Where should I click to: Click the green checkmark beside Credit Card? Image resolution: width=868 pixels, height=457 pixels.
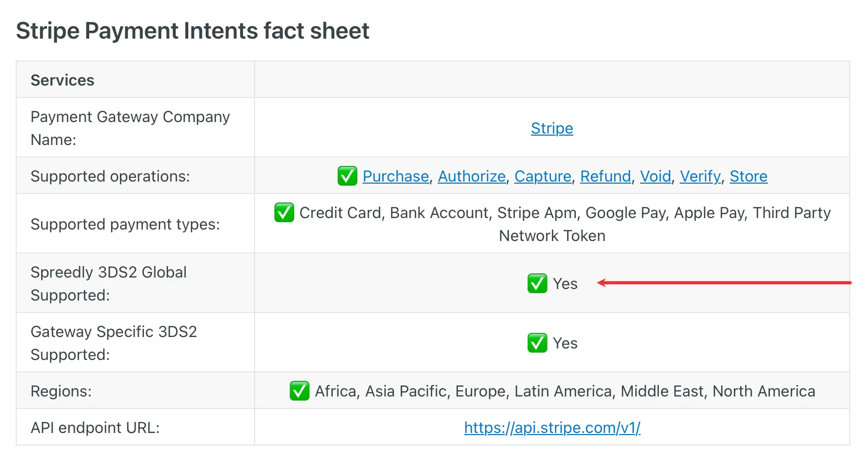pos(284,213)
